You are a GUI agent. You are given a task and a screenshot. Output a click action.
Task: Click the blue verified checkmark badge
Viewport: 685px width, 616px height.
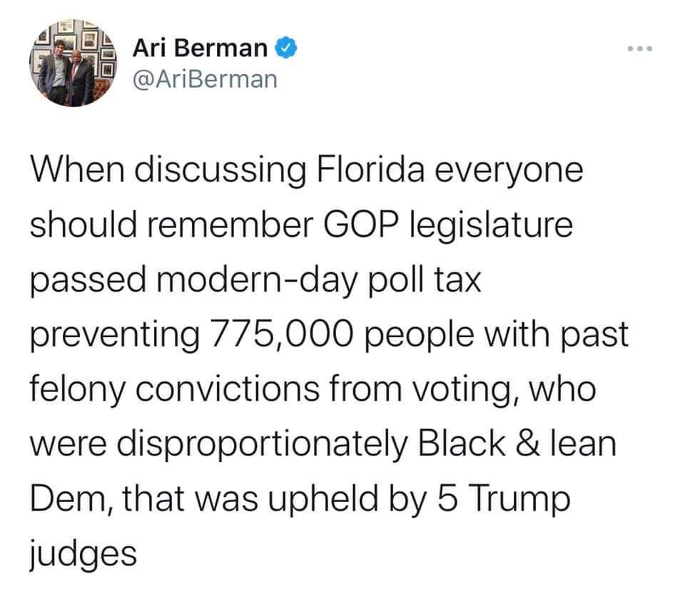[285, 48]
